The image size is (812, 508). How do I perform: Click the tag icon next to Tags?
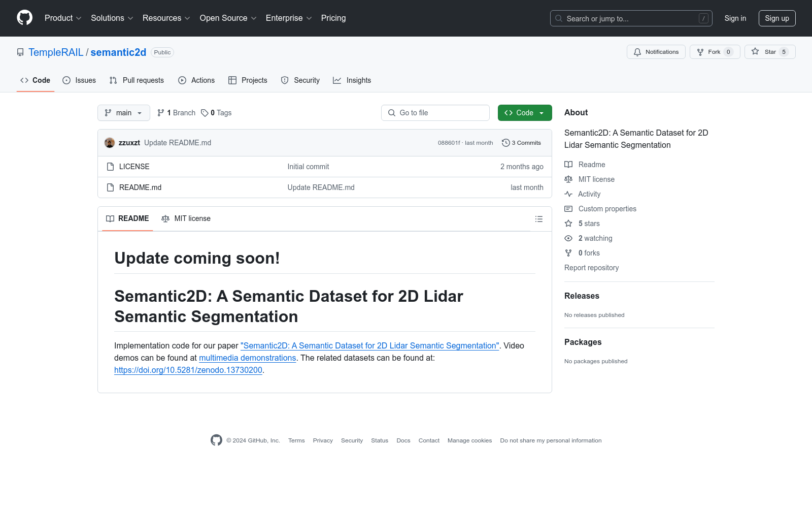(x=205, y=113)
